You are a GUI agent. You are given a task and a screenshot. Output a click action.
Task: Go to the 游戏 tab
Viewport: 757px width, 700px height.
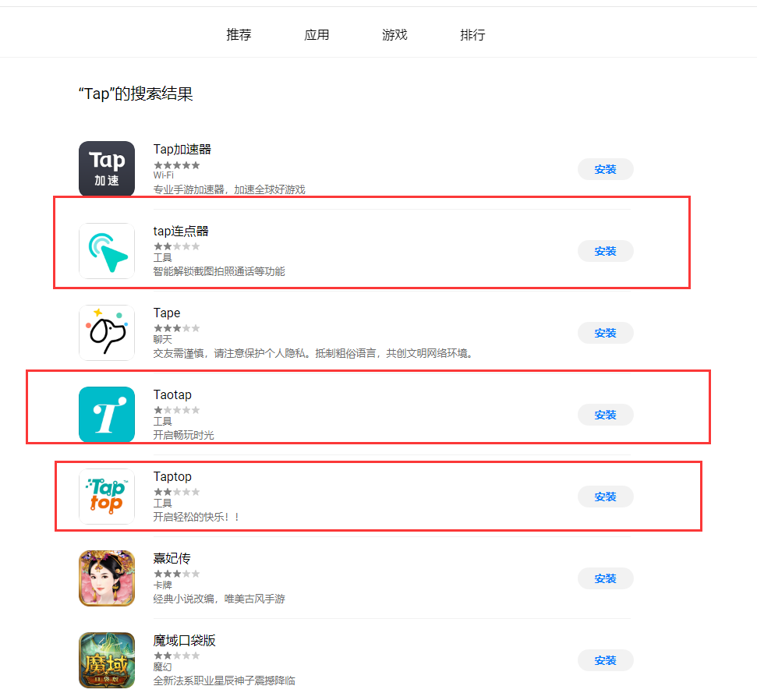click(x=394, y=35)
